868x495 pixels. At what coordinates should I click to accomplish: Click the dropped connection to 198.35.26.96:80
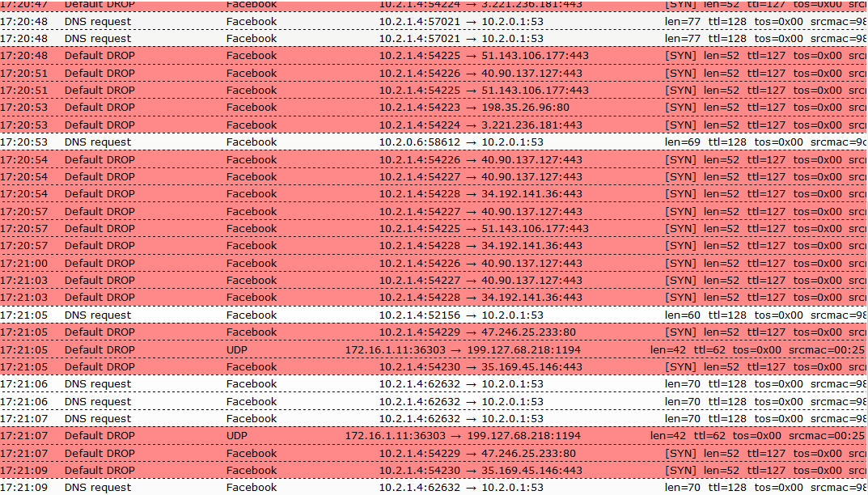pos(434,108)
